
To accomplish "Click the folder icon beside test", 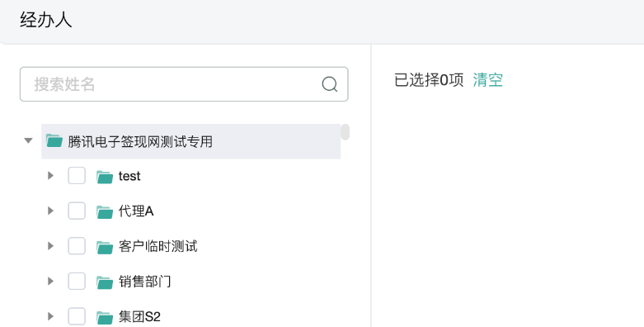I will point(105,177).
